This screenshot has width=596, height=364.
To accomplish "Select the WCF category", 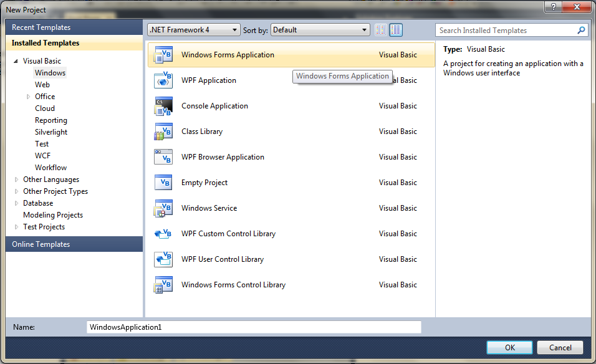I will pos(42,156).
